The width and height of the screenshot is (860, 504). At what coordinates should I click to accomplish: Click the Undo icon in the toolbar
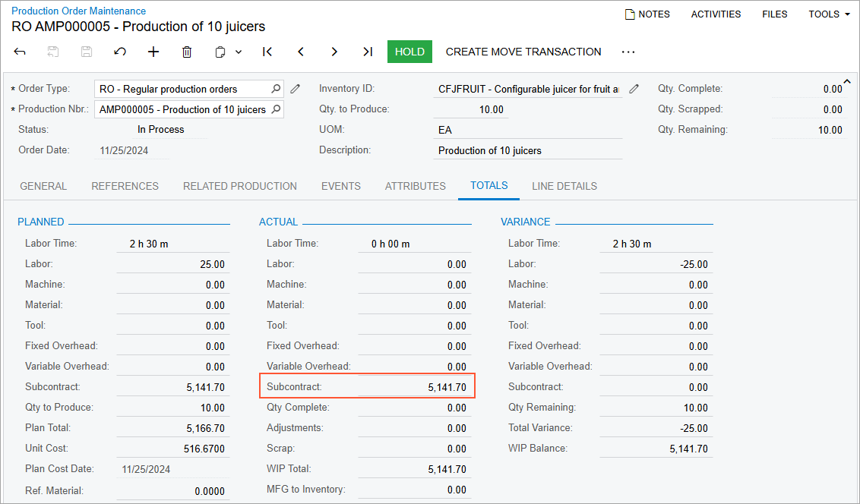[120, 52]
